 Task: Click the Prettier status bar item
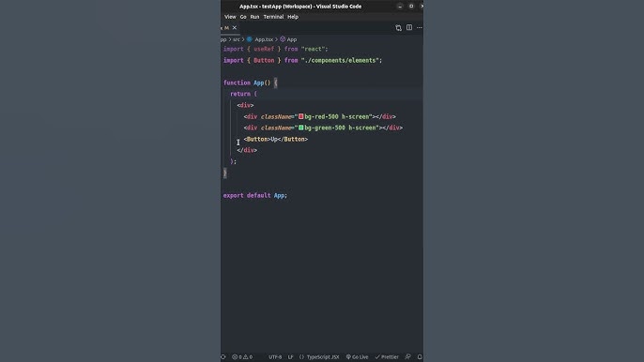387,357
